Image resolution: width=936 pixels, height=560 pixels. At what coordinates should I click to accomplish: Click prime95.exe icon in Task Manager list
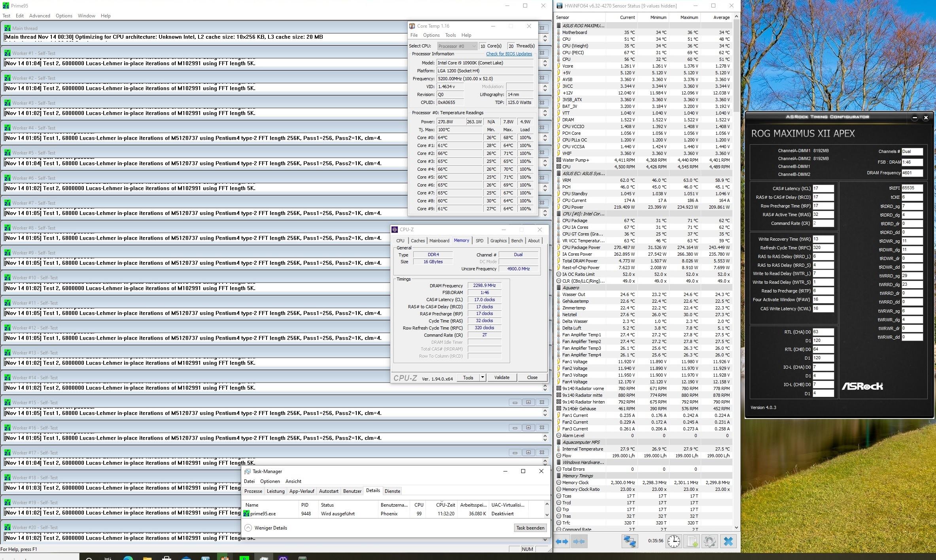pyautogui.click(x=247, y=514)
